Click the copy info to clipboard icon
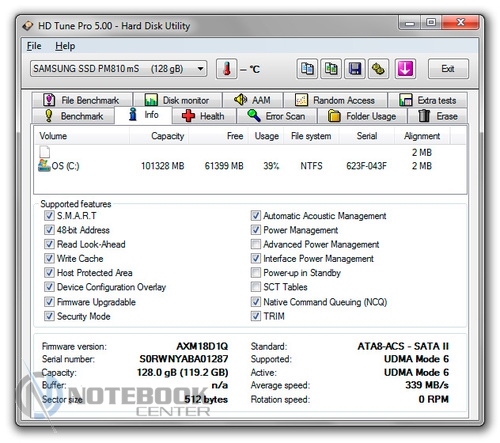 (307, 69)
